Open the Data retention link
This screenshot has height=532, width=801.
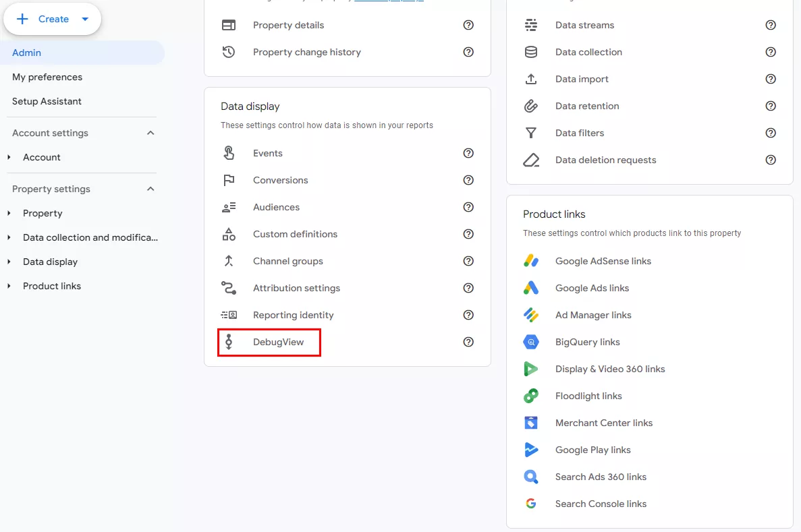[587, 106]
